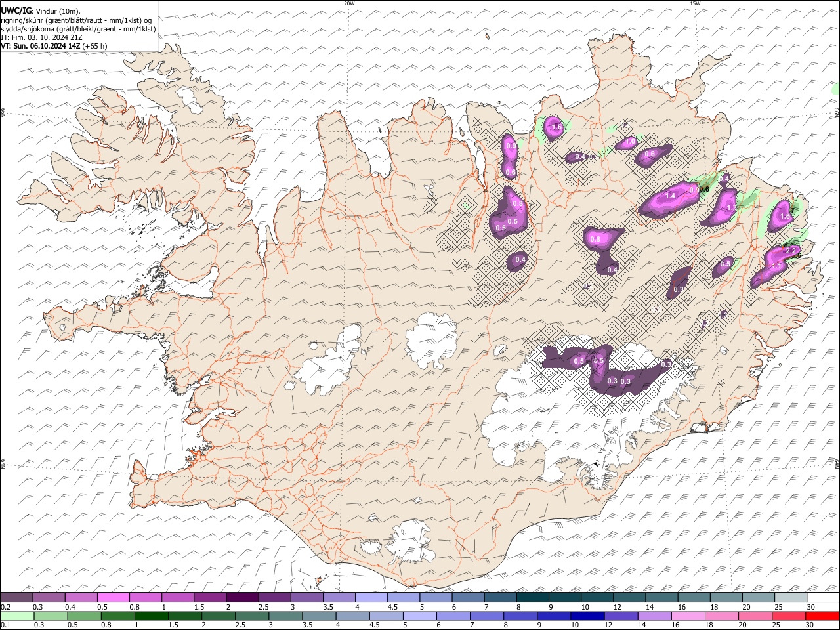Click the 'slydda/snjókoma (grátt/bleikt/grænt' description line
This screenshot has height=630, width=840.
(x=79, y=29)
